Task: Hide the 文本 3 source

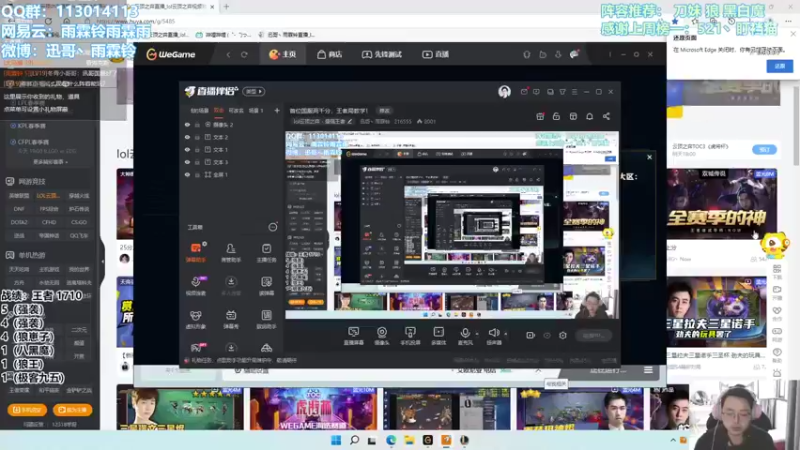Action: tap(187, 162)
